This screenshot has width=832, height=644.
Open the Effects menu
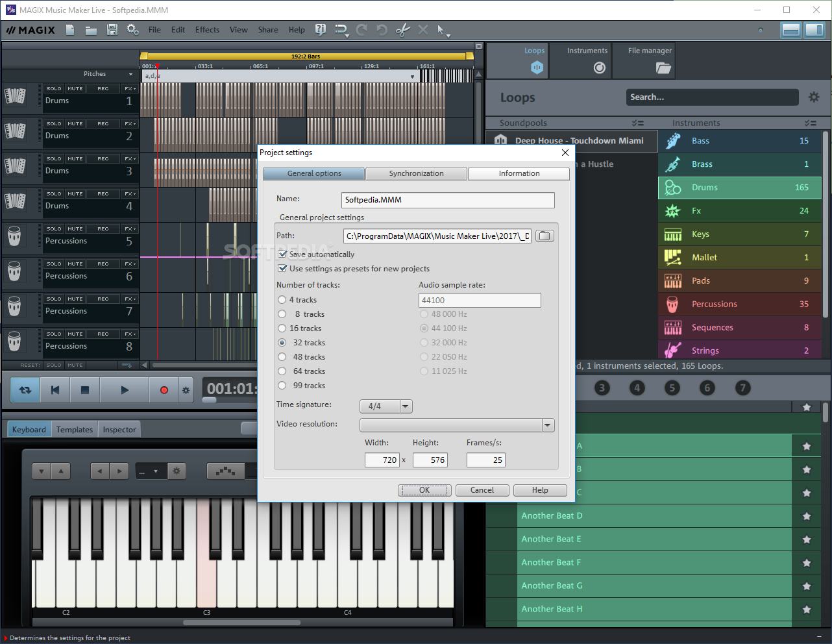click(207, 30)
